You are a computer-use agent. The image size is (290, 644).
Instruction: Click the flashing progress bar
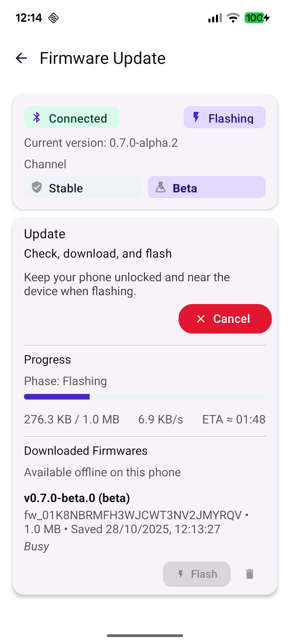tap(145, 397)
